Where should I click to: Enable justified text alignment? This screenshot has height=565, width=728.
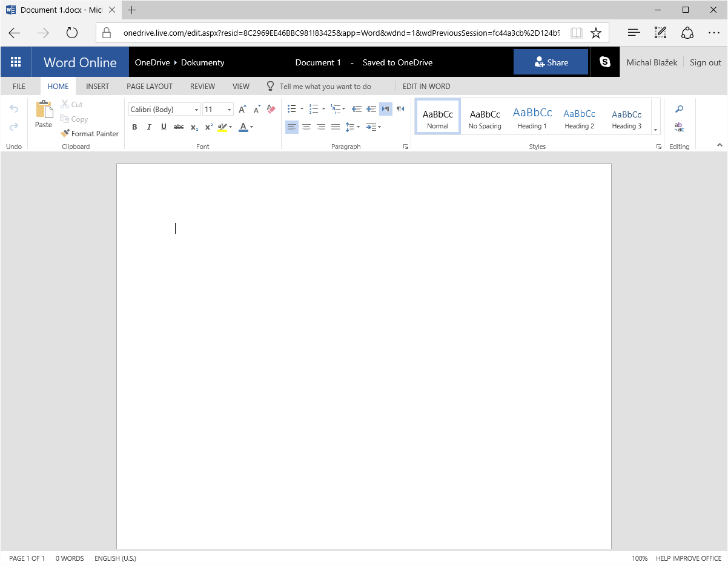[336, 127]
